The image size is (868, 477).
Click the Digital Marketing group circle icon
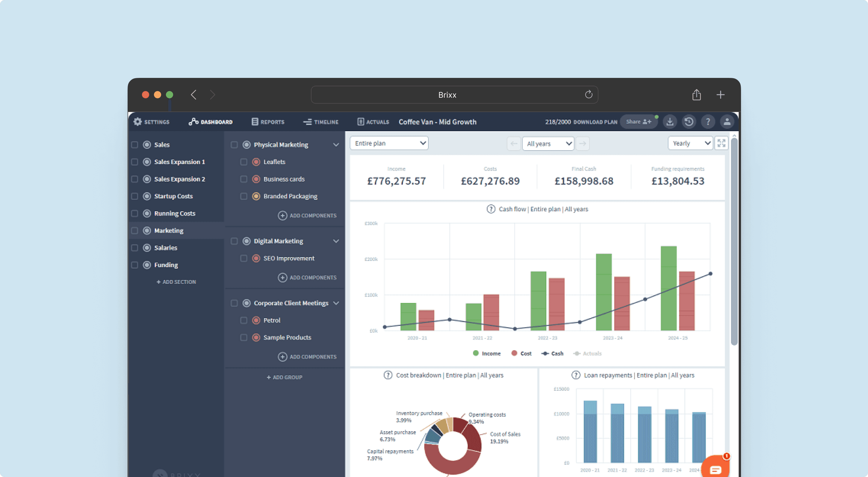pyautogui.click(x=247, y=241)
